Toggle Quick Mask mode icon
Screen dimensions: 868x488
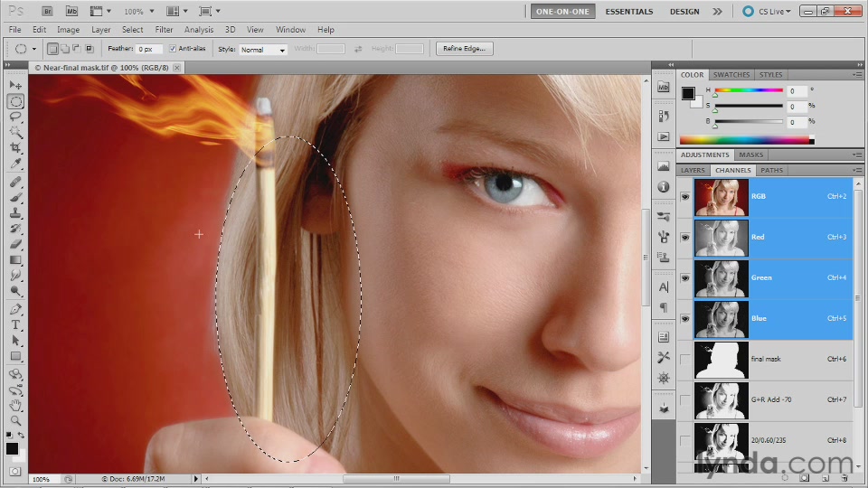click(15, 472)
